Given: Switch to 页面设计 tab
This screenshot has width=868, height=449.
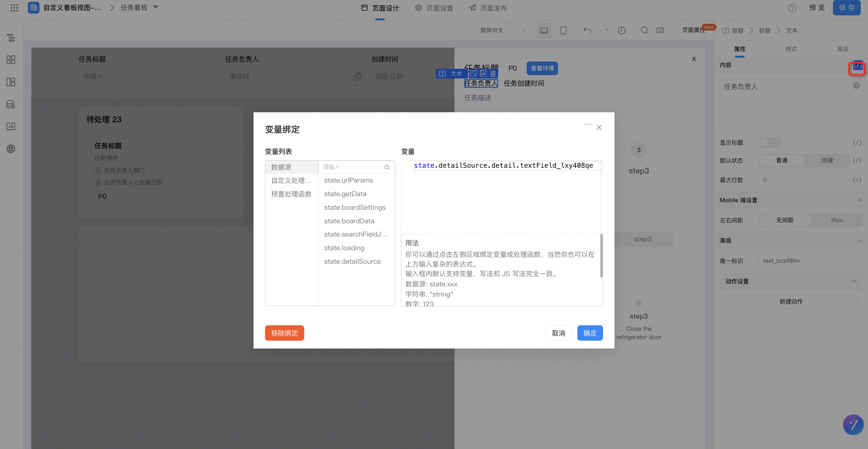Looking at the screenshot, I should pos(380,8).
